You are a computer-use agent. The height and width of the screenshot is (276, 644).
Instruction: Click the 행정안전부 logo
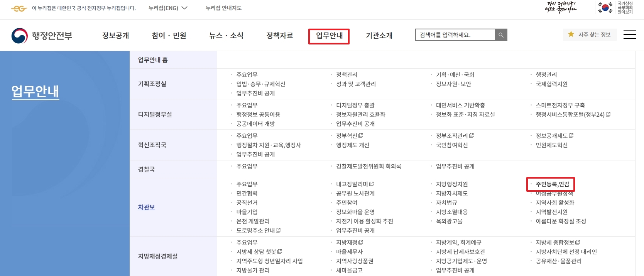click(42, 36)
